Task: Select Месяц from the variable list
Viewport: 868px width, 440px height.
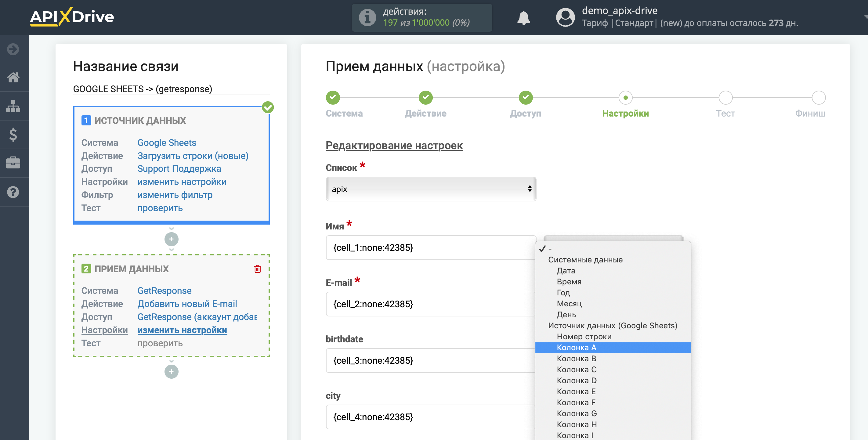Action: 613,304
